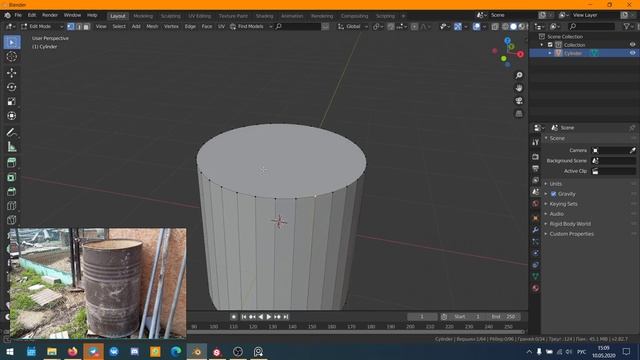Click the current frame number field

click(x=422, y=317)
